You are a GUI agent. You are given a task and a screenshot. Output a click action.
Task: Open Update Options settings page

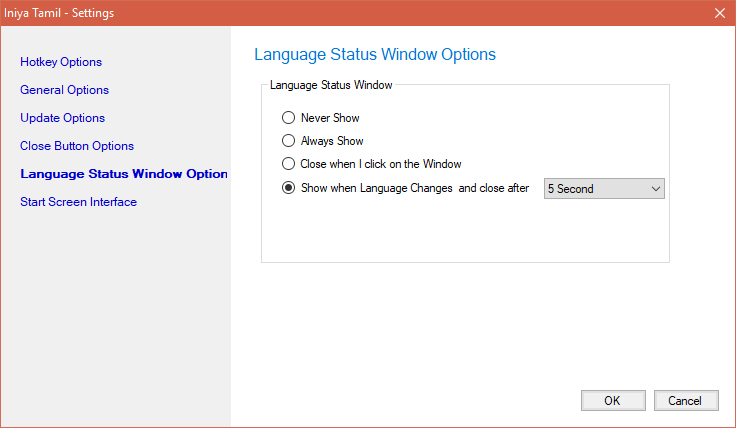[x=62, y=118]
